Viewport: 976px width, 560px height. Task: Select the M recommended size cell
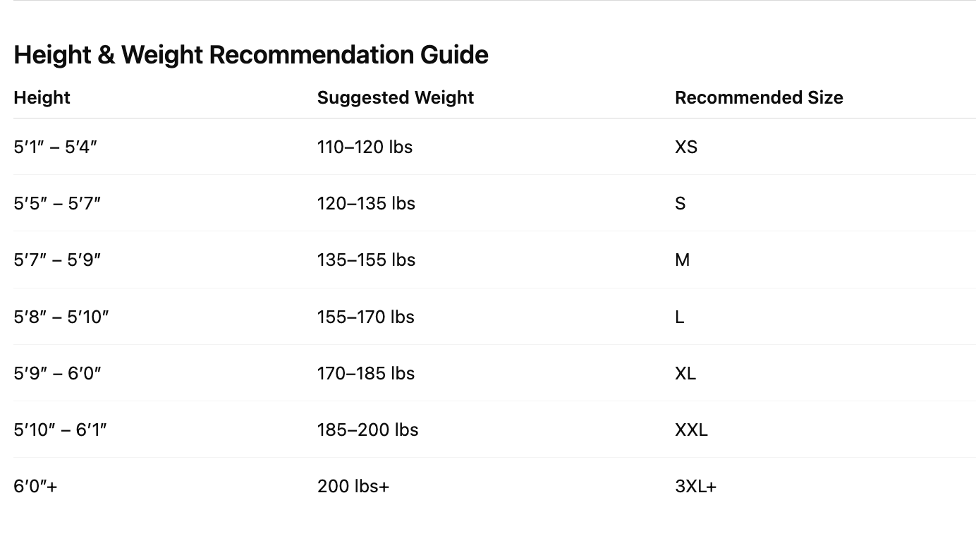coord(682,260)
